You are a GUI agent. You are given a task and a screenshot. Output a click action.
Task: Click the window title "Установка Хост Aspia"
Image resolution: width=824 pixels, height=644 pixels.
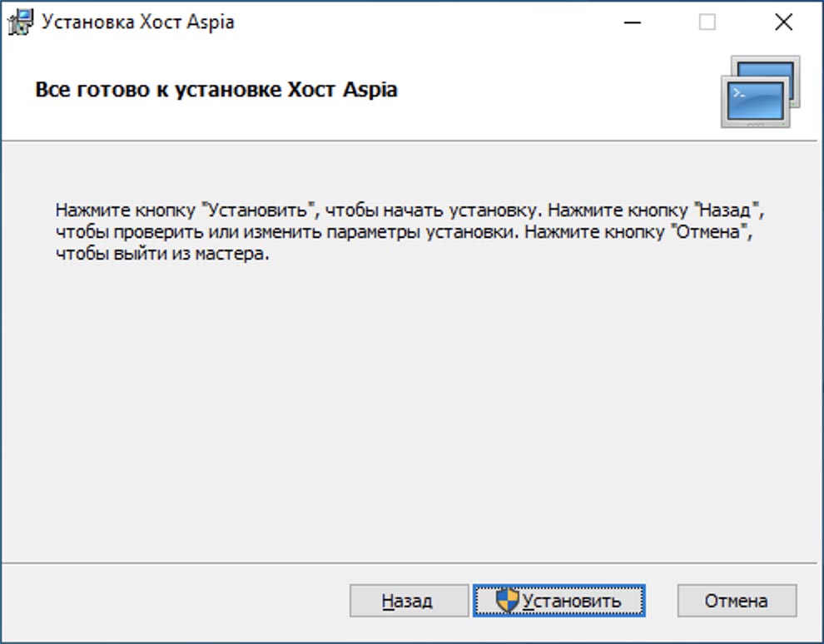[137, 22]
